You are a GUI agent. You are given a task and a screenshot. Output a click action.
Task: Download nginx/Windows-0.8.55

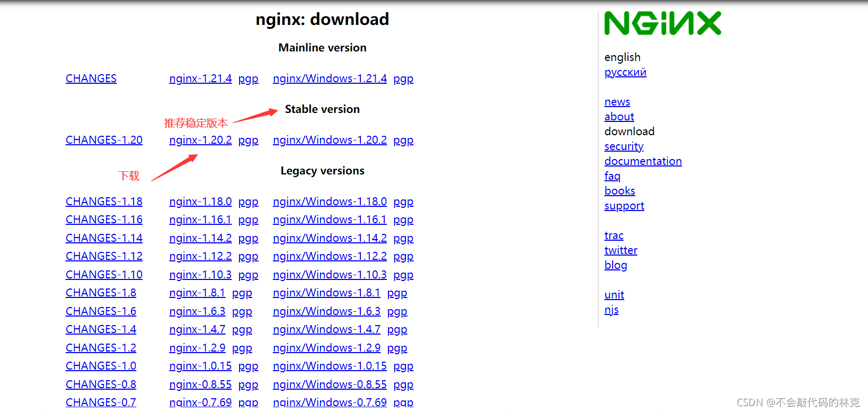pyautogui.click(x=330, y=384)
